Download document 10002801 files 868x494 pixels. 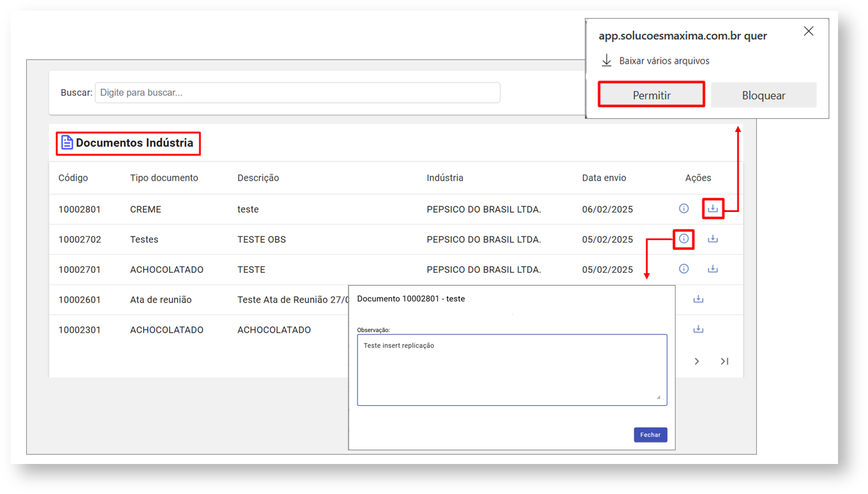[712, 208]
